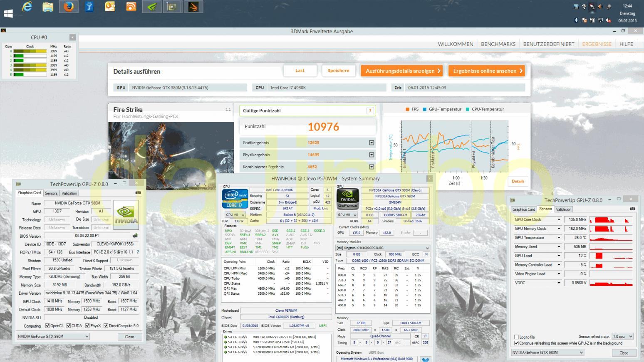Take screenshot via camera icon in left GPU-Z window
This screenshot has height=362, width=644.
click(x=138, y=193)
